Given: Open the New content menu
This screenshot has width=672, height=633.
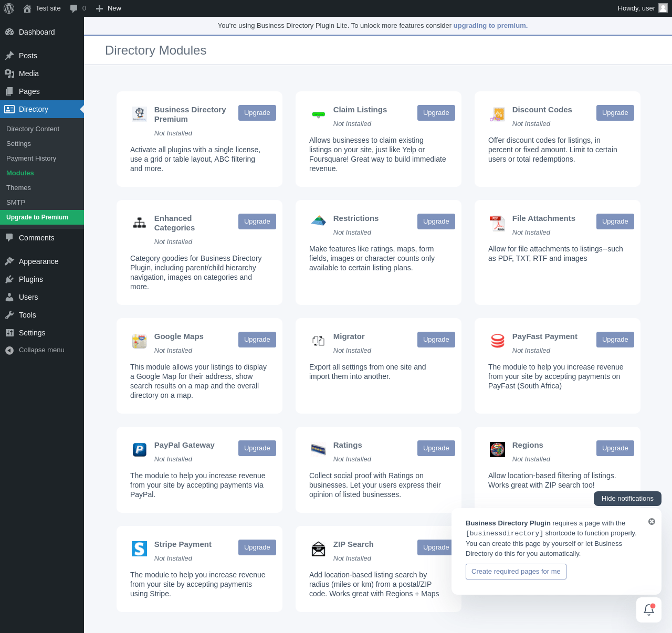Looking at the screenshot, I should (108, 8).
